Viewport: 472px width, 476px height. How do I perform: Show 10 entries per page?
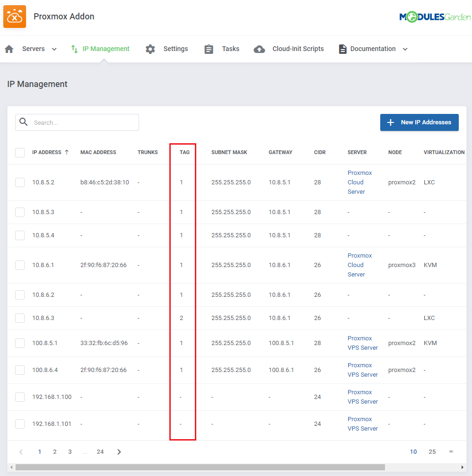[413, 452]
